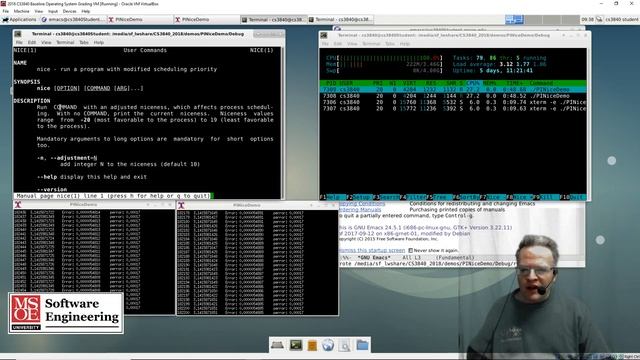The image size is (640, 360).
Task: Click F9 Kill in htop function bar
Action: pos(545,197)
